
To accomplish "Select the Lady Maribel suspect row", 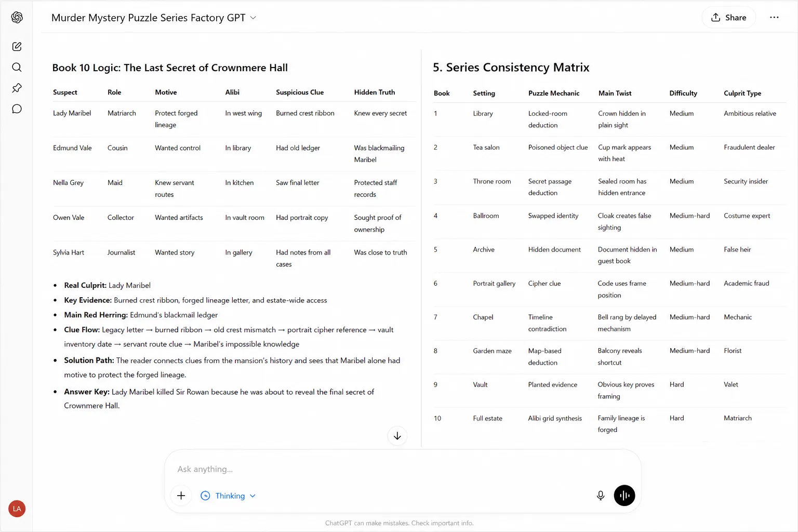I will [x=234, y=119].
